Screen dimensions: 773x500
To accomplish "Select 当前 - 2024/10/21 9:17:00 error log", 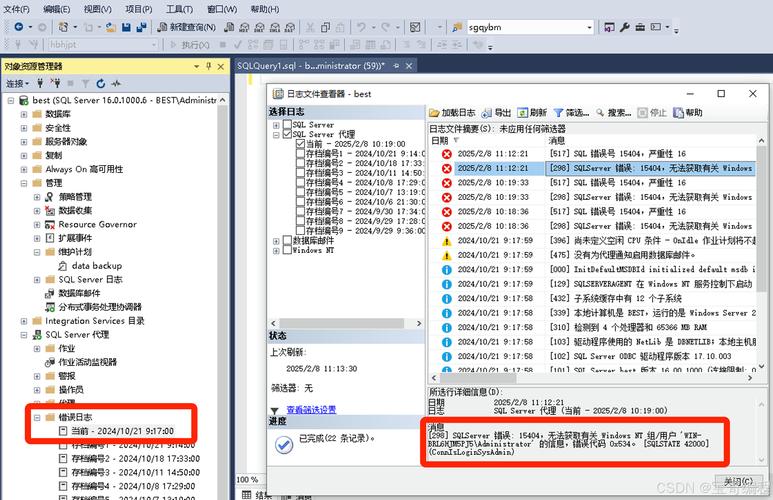I will [121, 431].
